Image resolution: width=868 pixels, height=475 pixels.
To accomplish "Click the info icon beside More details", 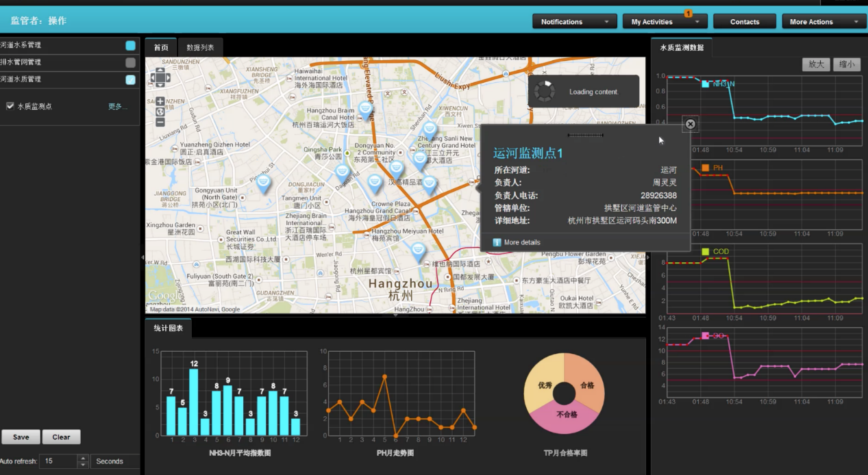I will (497, 242).
